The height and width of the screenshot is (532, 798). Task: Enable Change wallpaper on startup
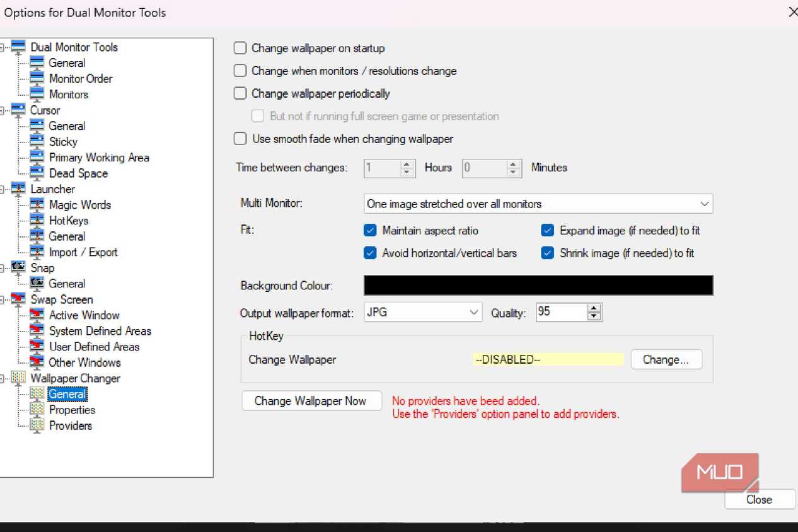(240, 48)
